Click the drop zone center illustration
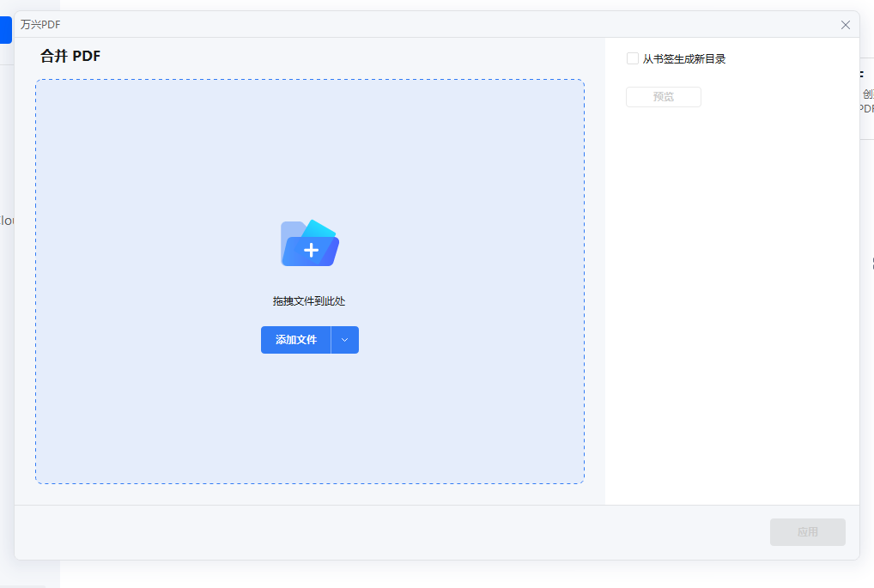 click(309, 243)
